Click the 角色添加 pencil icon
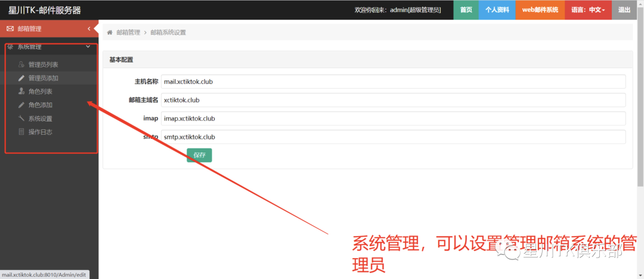Viewport: 644px width, 279px height. tap(21, 105)
